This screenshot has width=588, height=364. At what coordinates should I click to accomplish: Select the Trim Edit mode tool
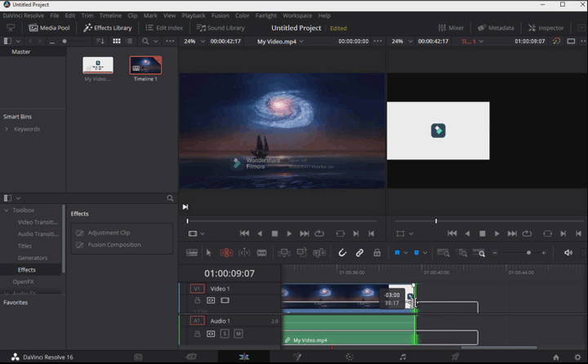[x=226, y=253]
